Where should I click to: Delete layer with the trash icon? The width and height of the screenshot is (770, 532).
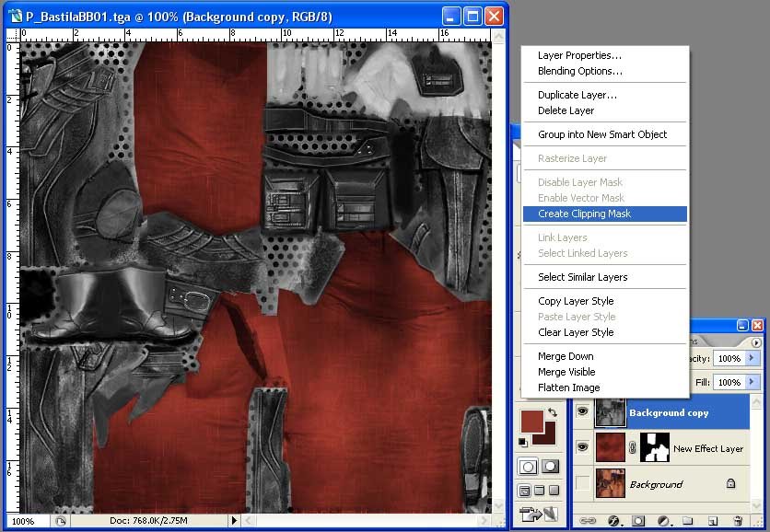pyautogui.click(x=738, y=521)
